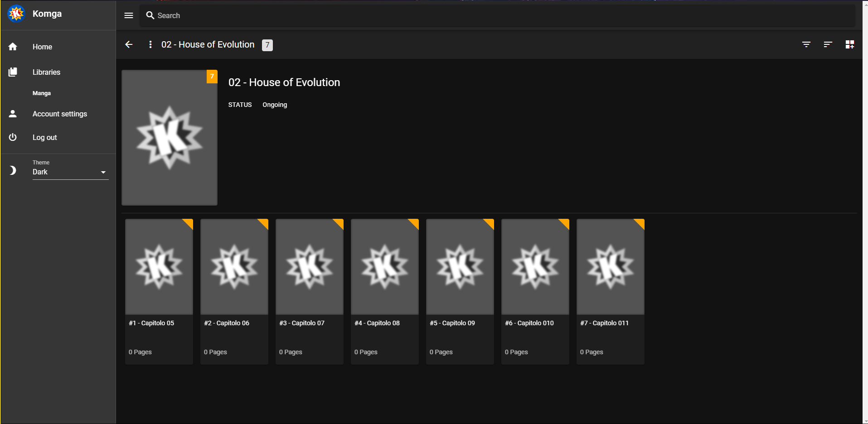Open the Theme dropdown set to Dark
The width and height of the screenshot is (868, 424).
click(x=71, y=172)
